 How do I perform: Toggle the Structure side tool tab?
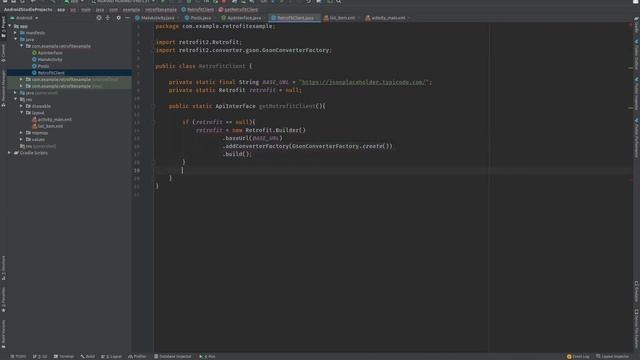pyautogui.click(x=3, y=268)
